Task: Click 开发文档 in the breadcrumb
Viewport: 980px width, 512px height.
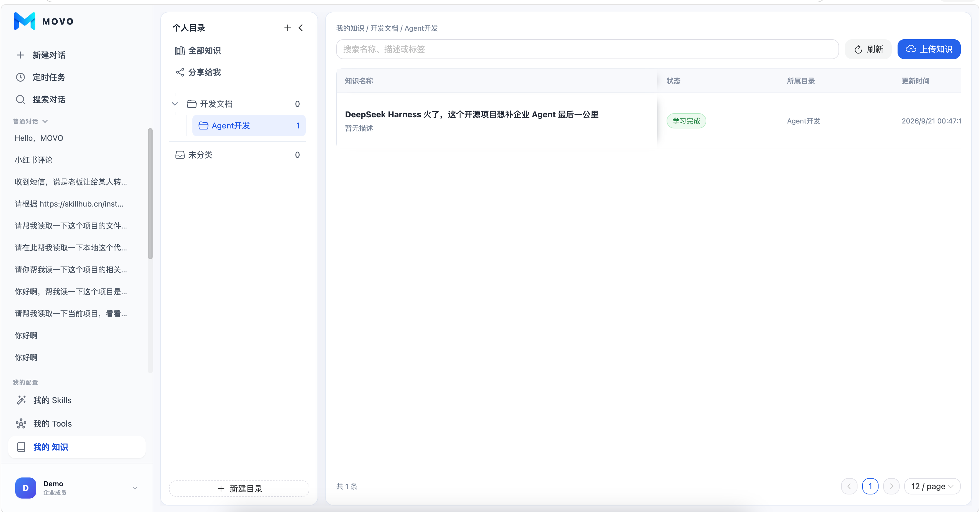Action: pyautogui.click(x=384, y=28)
